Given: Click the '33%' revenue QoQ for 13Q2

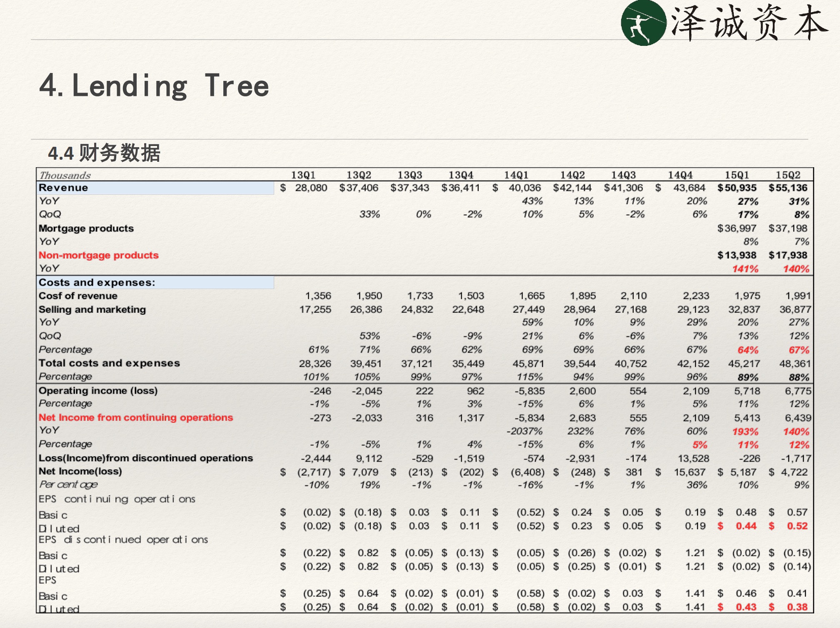Looking at the screenshot, I should click(370, 215).
